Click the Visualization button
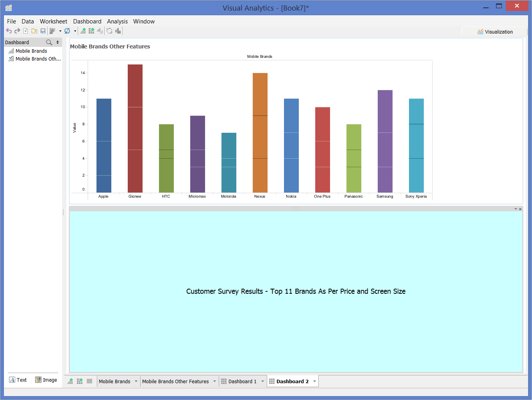The height and width of the screenshot is (400, 532). point(495,32)
